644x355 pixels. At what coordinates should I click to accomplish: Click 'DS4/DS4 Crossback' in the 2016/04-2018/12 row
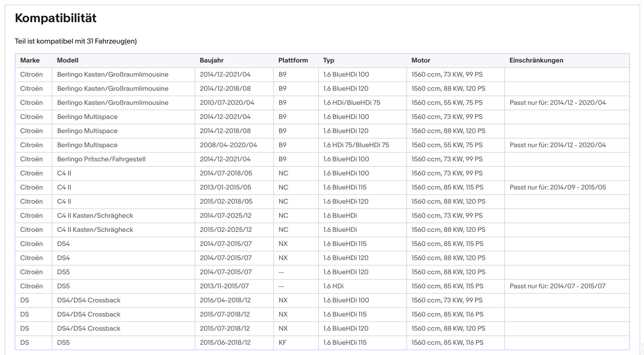coord(89,300)
